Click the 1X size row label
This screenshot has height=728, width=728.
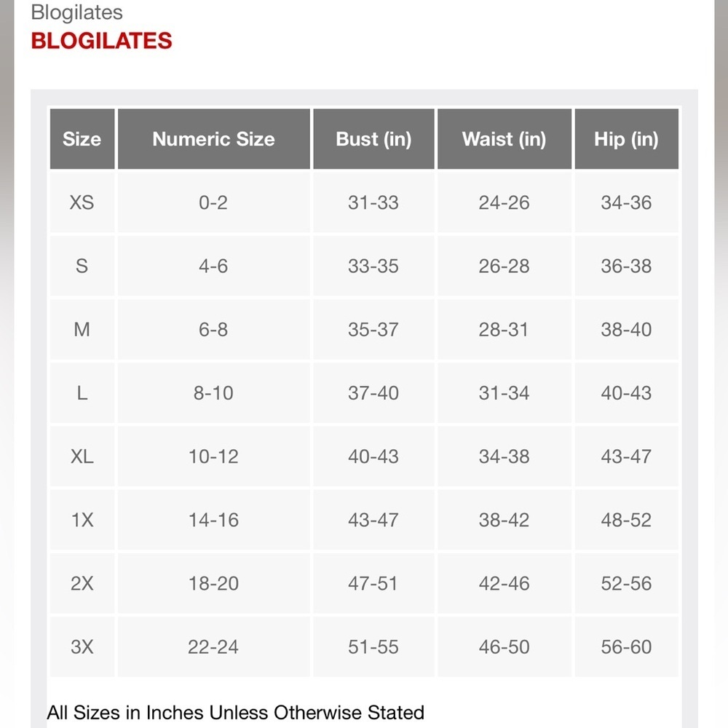click(x=82, y=520)
